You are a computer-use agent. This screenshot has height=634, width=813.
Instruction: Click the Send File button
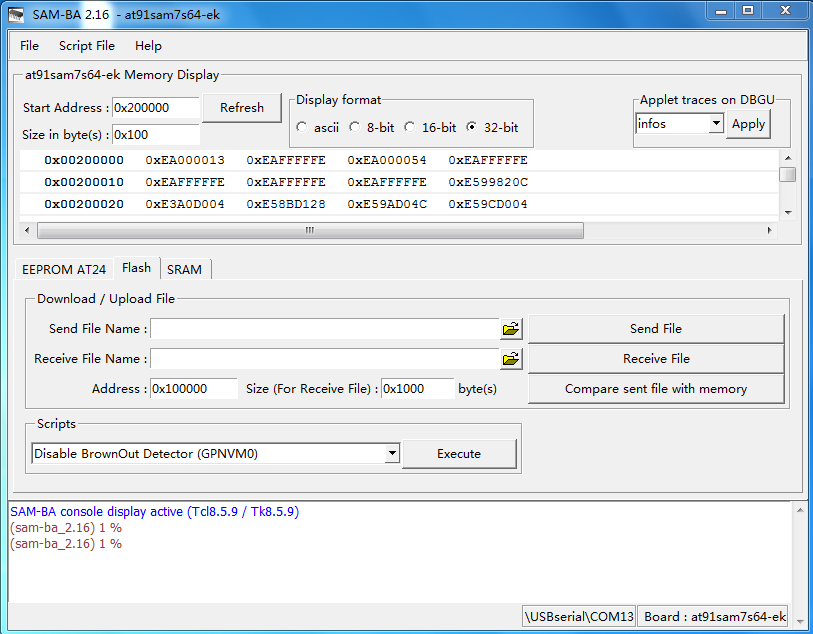point(656,329)
